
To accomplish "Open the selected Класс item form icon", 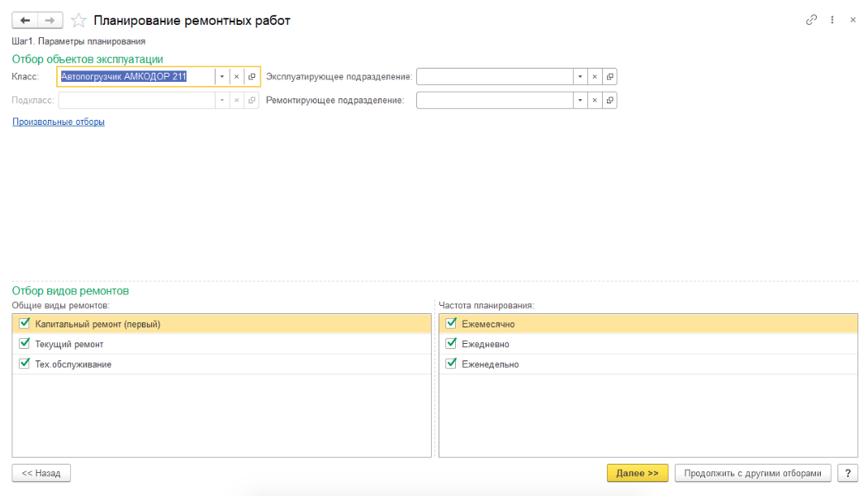I will tap(252, 77).
